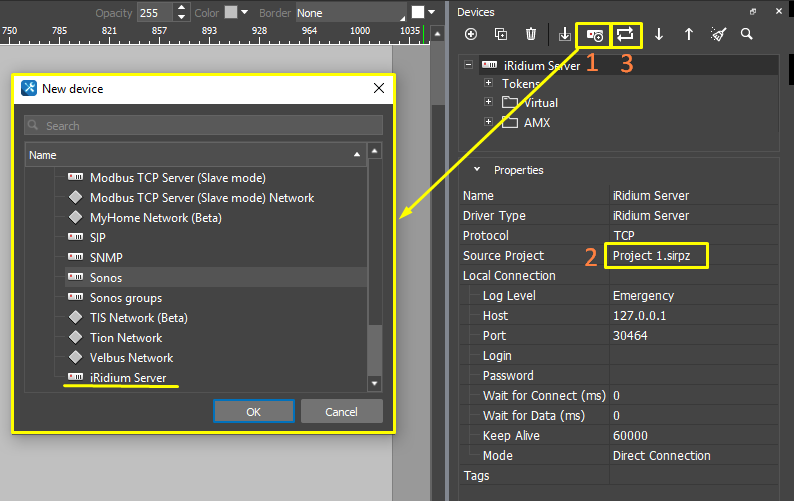Click the duplicate device icon
This screenshot has width=794, height=501.
pos(501,34)
